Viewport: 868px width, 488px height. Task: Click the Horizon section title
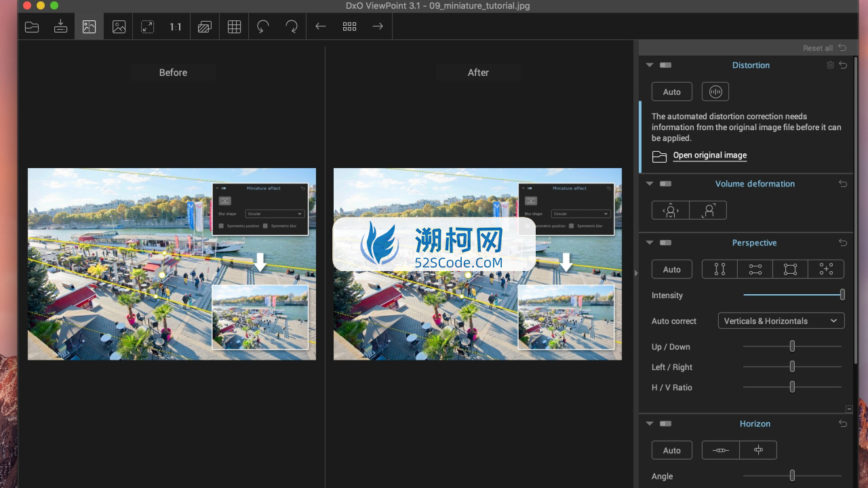(x=755, y=424)
